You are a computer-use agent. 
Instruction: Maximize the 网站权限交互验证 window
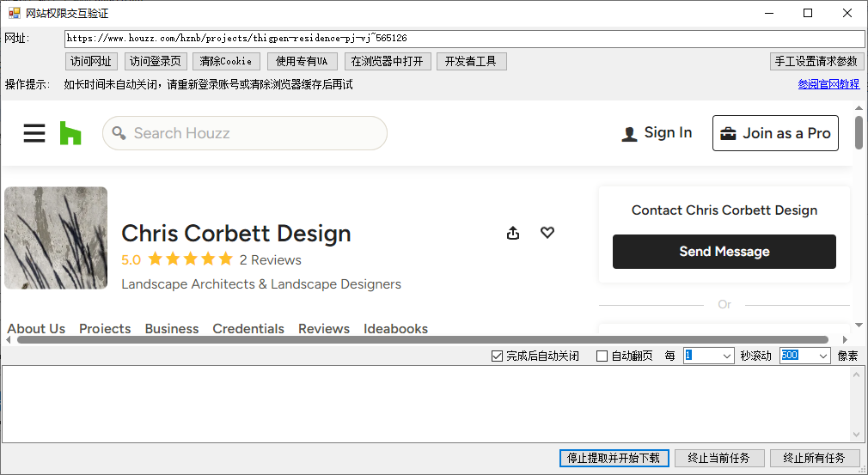(808, 13)
